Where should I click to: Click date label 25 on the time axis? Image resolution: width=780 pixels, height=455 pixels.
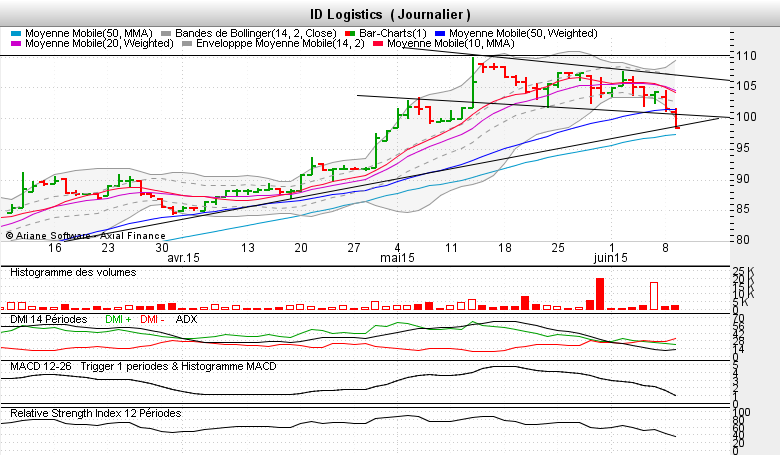[558, 248]
